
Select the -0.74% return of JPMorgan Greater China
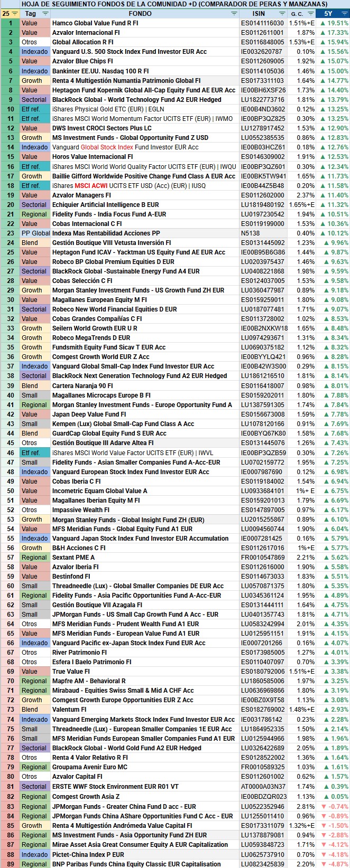(x=333, y=807)
